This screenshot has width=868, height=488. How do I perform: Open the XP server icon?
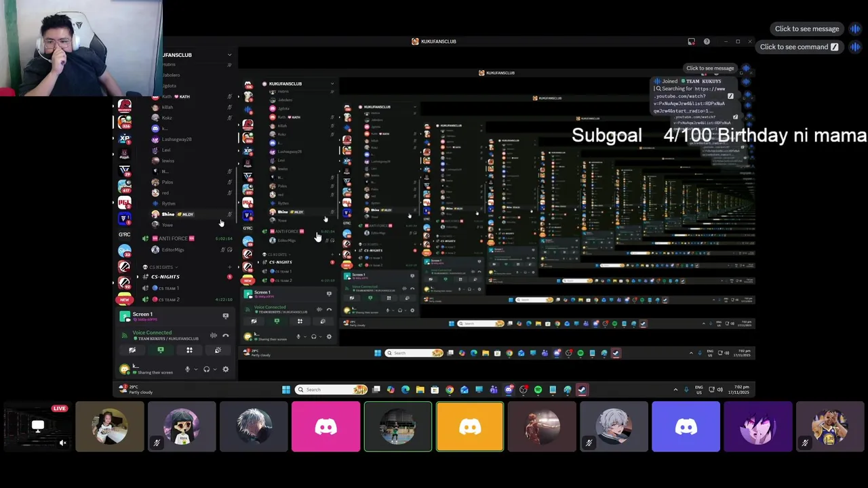(x=124, y=138)
